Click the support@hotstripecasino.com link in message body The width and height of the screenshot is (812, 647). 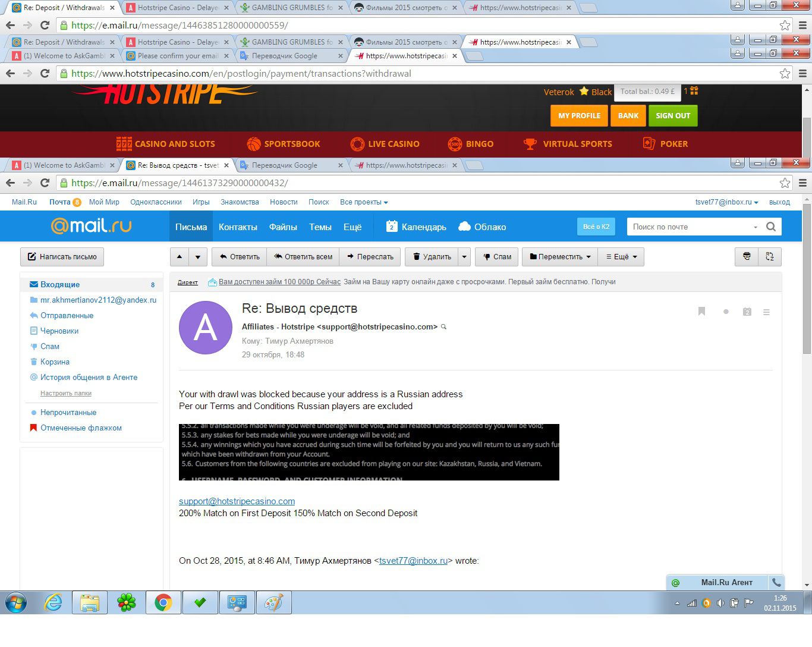237,501
